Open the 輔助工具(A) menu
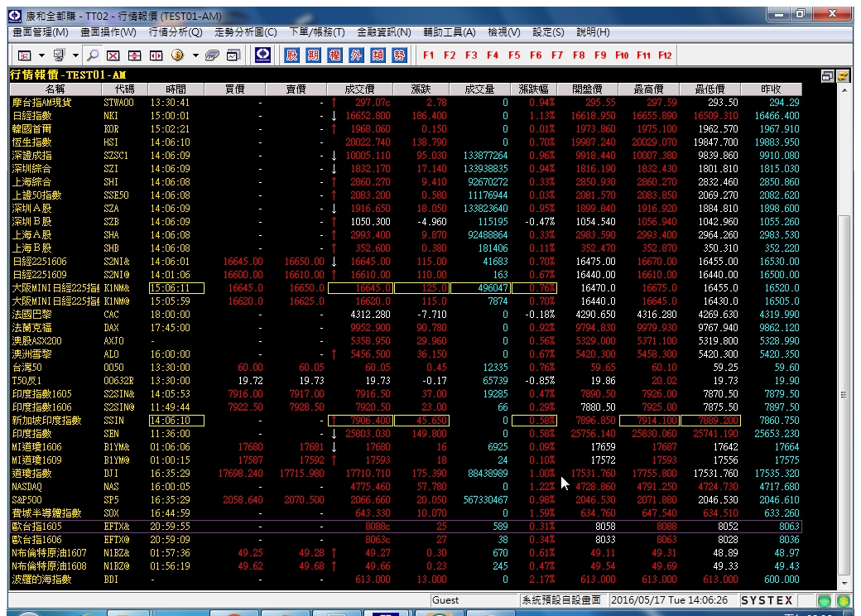861x616 pixels. tap(450, 32)
